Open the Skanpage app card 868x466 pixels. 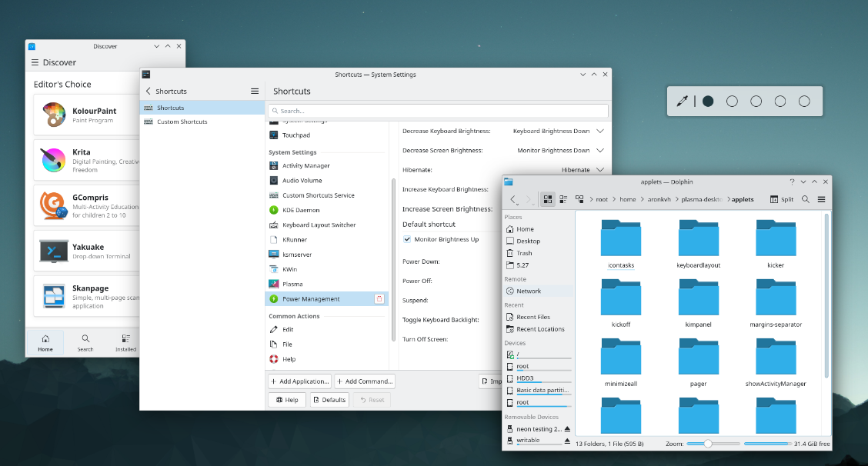(86, 296)
